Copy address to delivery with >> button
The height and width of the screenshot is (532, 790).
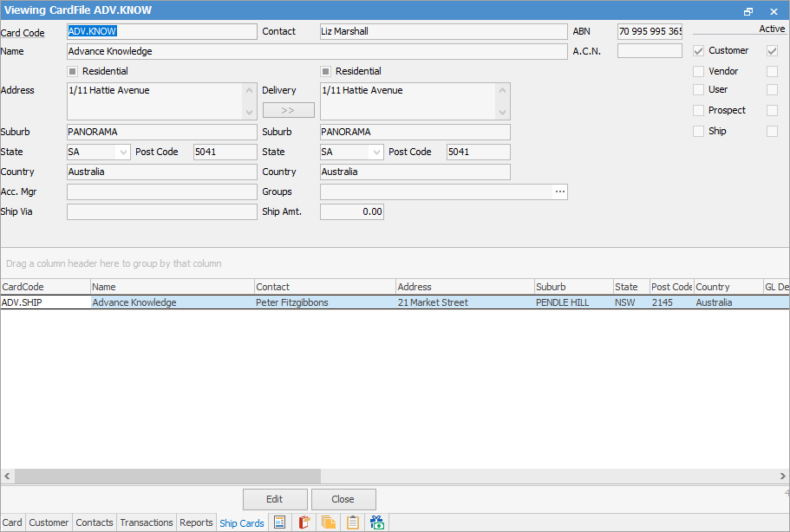[x=288, y=110]
